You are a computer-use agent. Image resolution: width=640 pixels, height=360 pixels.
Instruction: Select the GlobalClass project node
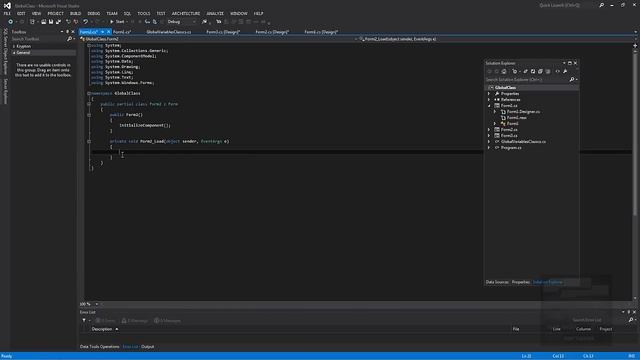point(505,87)
